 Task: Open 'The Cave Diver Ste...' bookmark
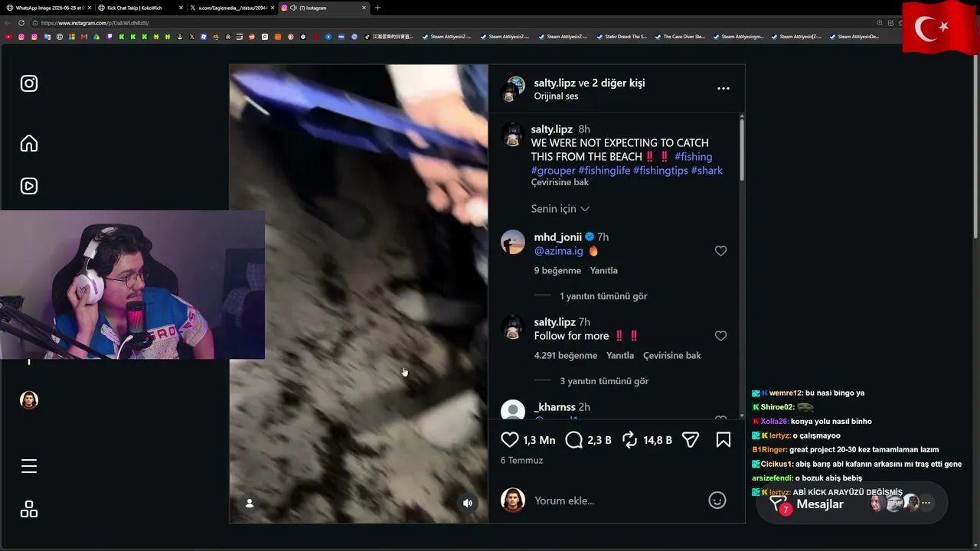[680, 37]
